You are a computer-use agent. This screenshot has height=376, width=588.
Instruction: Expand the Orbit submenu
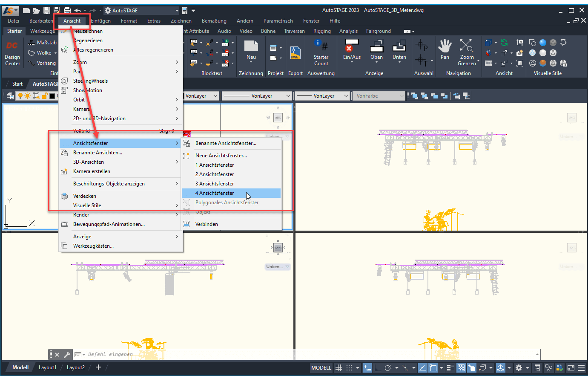tap(177, 100)
